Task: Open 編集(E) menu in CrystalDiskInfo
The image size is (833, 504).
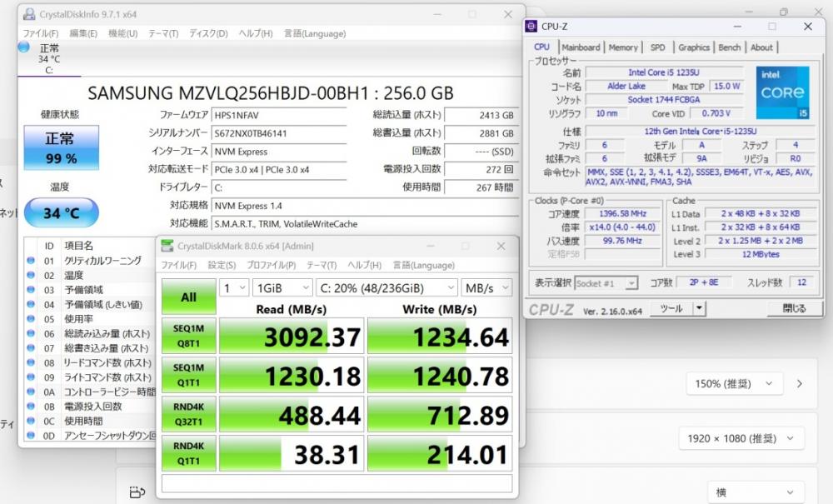Action: point(83,33)
